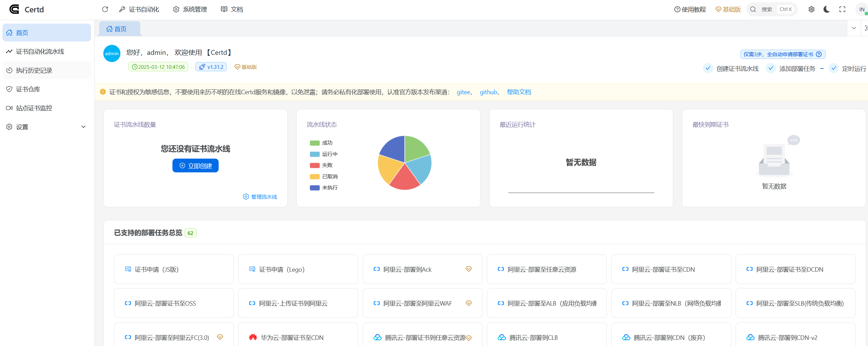Viewport: 868px width, 346px height.
Task: Click Tencent cloud icon on 腾讯云-部署到CDN-v2
Action: [751, 337]
